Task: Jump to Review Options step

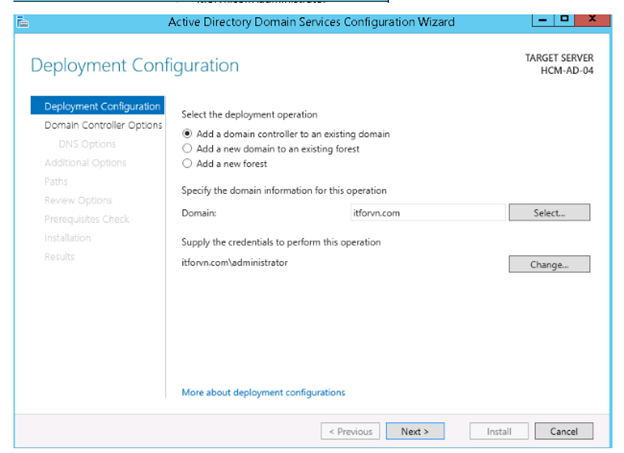Action: (78, 200)
